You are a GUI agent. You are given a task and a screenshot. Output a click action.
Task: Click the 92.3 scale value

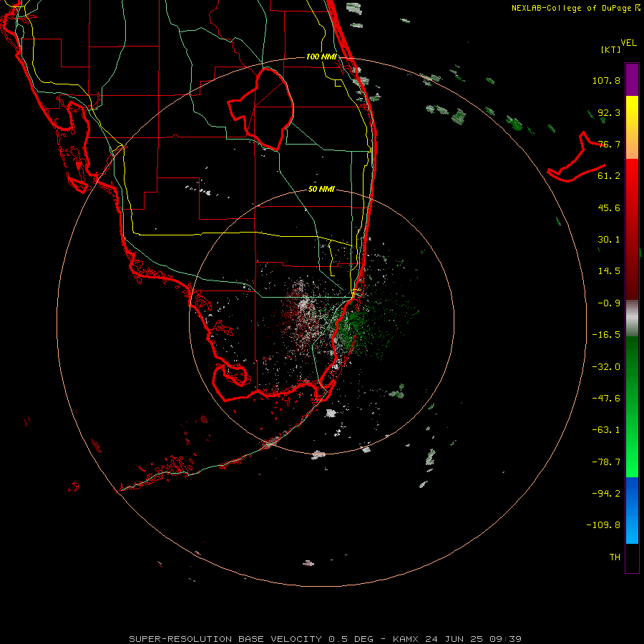tap(609, 113)
